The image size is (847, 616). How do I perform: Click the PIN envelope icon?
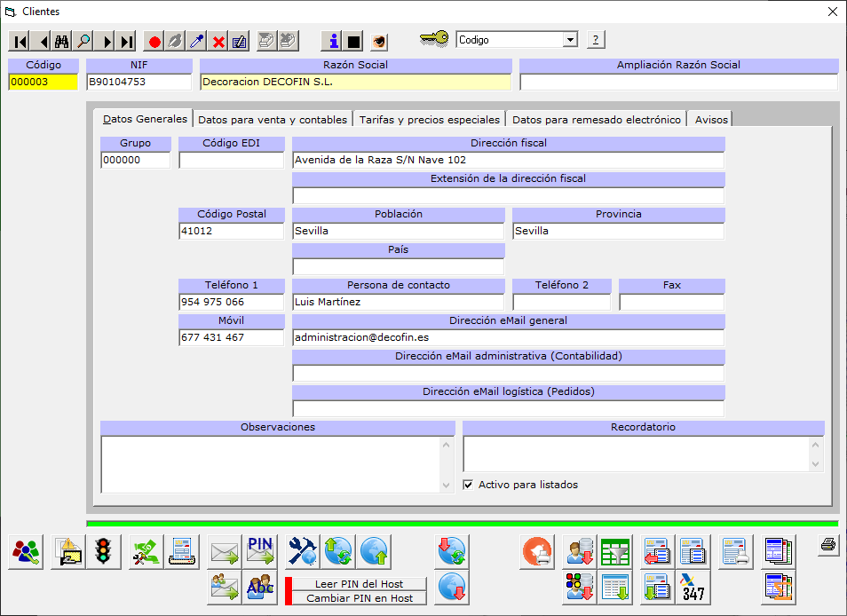click(260, 552)
